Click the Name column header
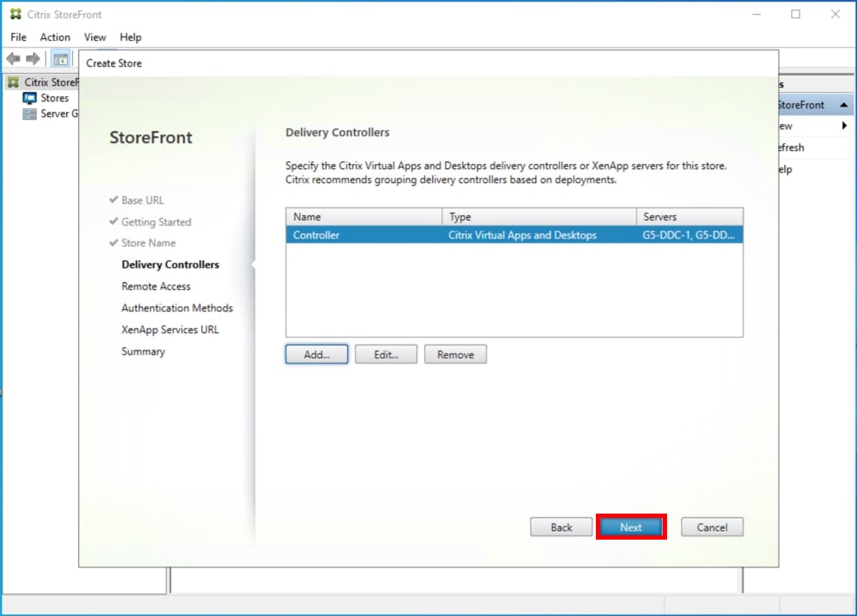 (x=364, y=217)
